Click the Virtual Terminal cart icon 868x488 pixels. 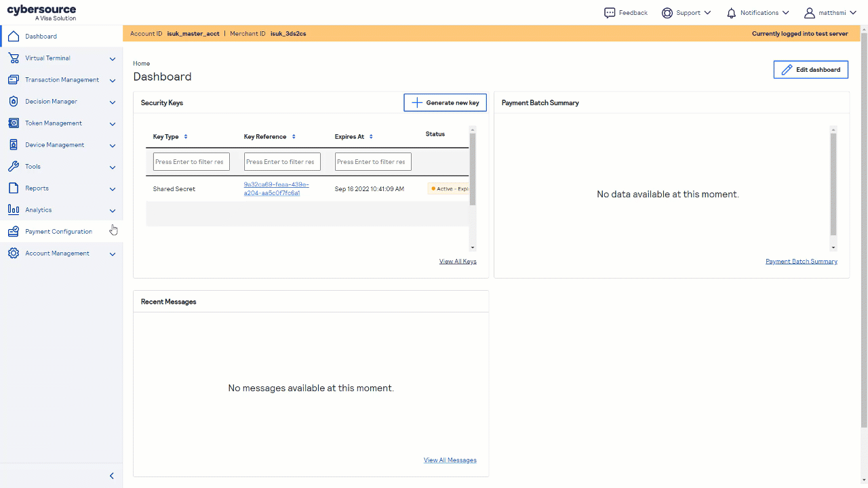[x=13, y=58]
